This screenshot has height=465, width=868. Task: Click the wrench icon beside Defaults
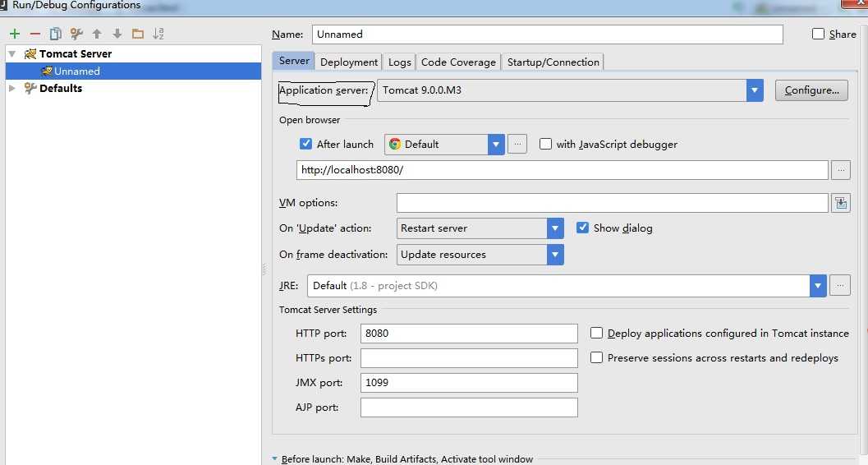coord(30,88)
